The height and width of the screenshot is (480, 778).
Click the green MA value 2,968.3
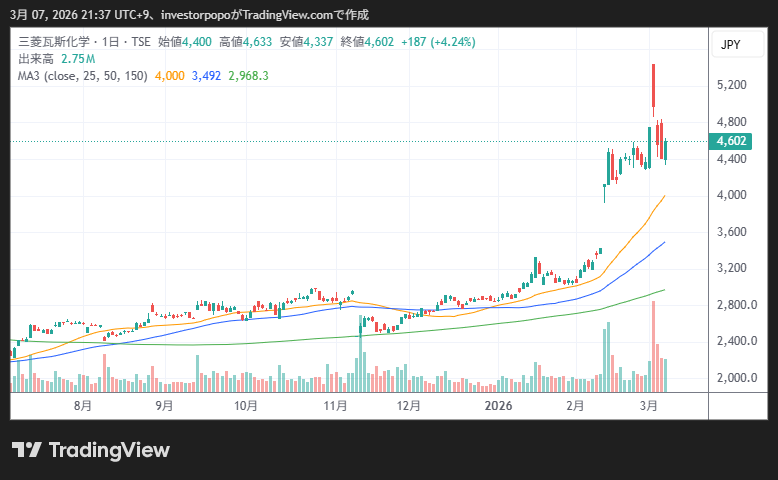[x=249, y=76]
